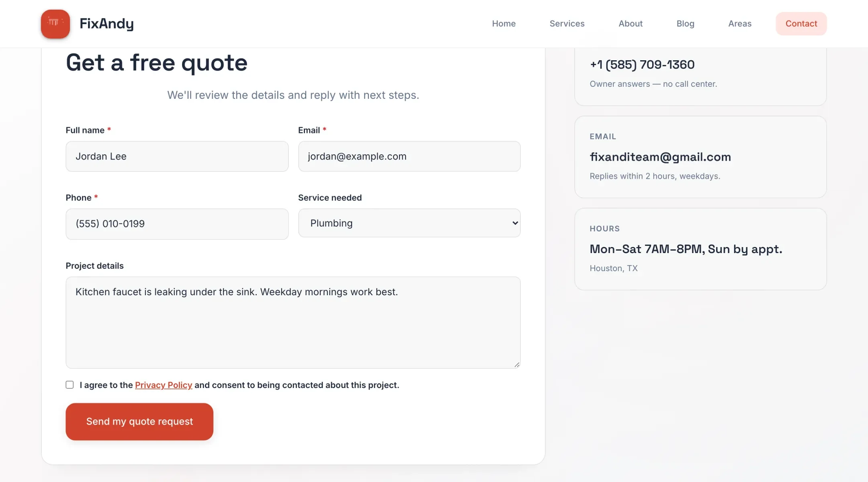This screenshot has width=868, height=482.
Task: Click phone number +1 (585) 709-1360
Action: 642,64
